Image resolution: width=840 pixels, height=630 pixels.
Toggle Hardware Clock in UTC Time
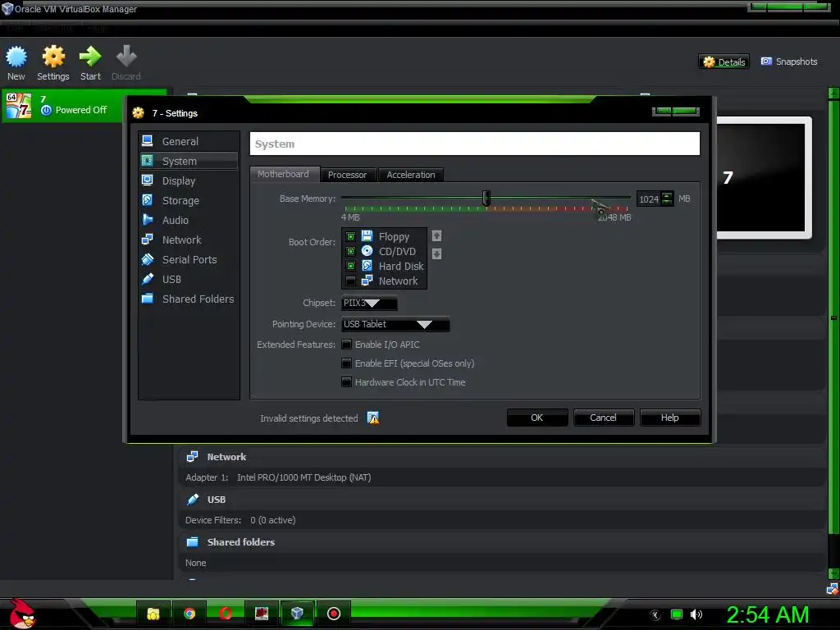point(347,382)
